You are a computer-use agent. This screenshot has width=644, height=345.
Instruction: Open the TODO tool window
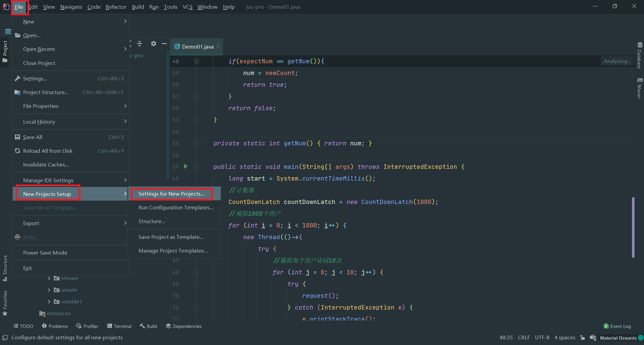coord(23,326)
